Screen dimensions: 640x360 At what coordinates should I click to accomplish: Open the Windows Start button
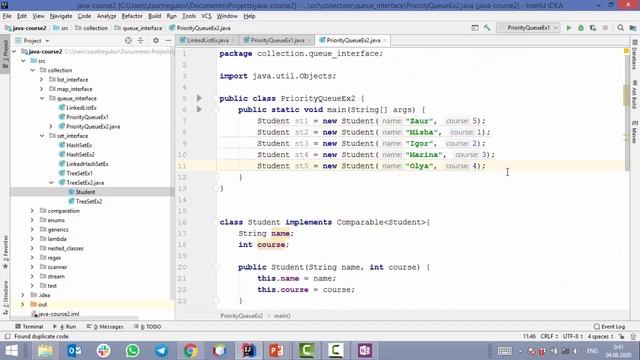(x=11, y=351)
